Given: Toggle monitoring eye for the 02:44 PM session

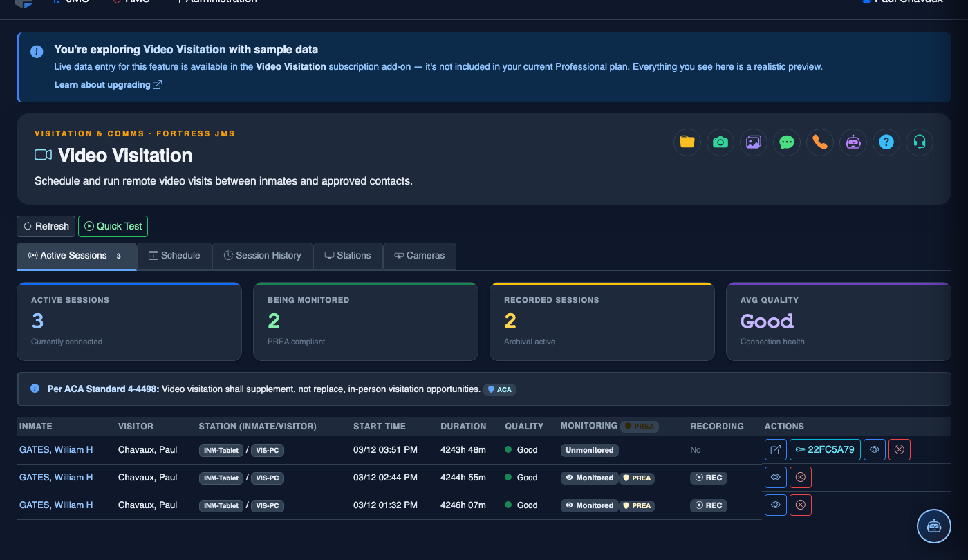Looking at the screenshot, I should [x=776, y=478].
